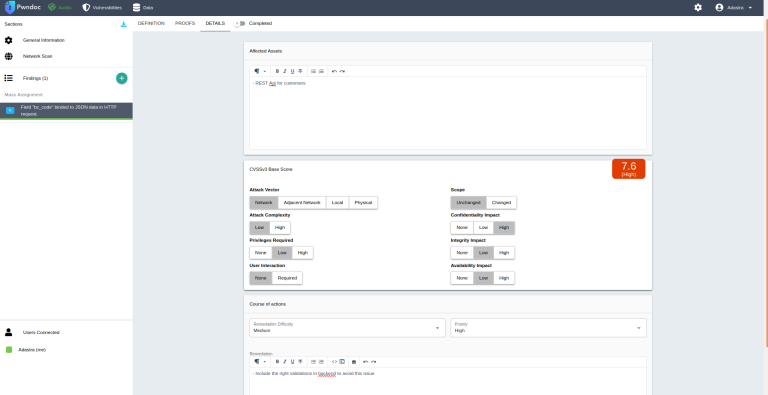This screenshot has width=768, height=395.
Task: Add a new finding with the plus button
Action: coord(121,78)
